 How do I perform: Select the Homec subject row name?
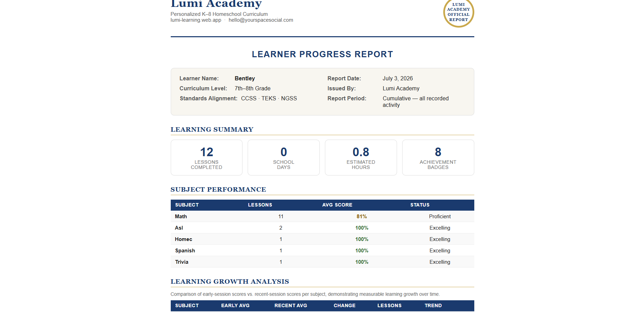(x=184, y=239)
